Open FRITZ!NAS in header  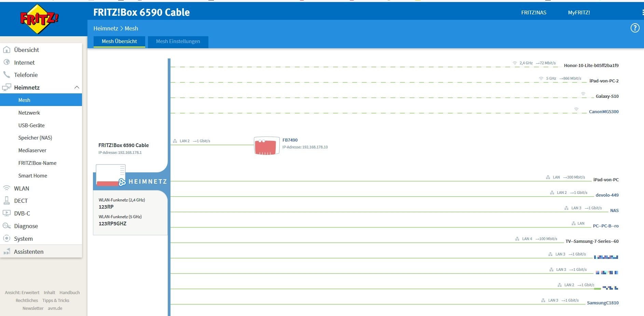tap(534, 12)
